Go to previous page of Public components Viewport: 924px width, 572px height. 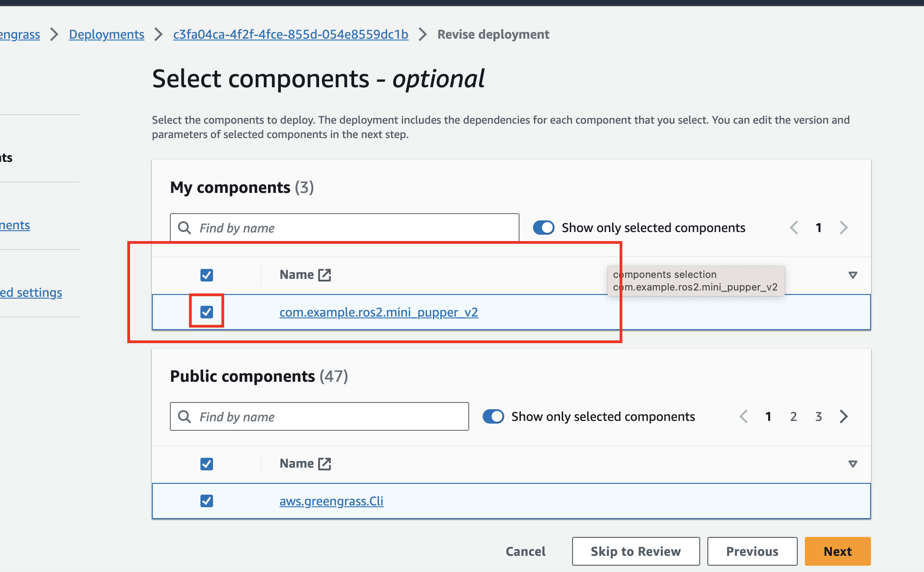744,416
